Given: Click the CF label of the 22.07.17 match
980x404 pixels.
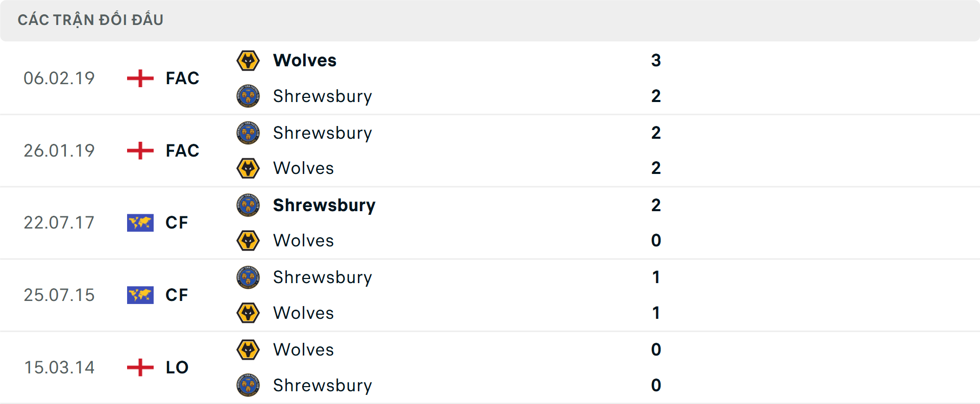Looking at the screenshot, I should click(x=176, y=222).
